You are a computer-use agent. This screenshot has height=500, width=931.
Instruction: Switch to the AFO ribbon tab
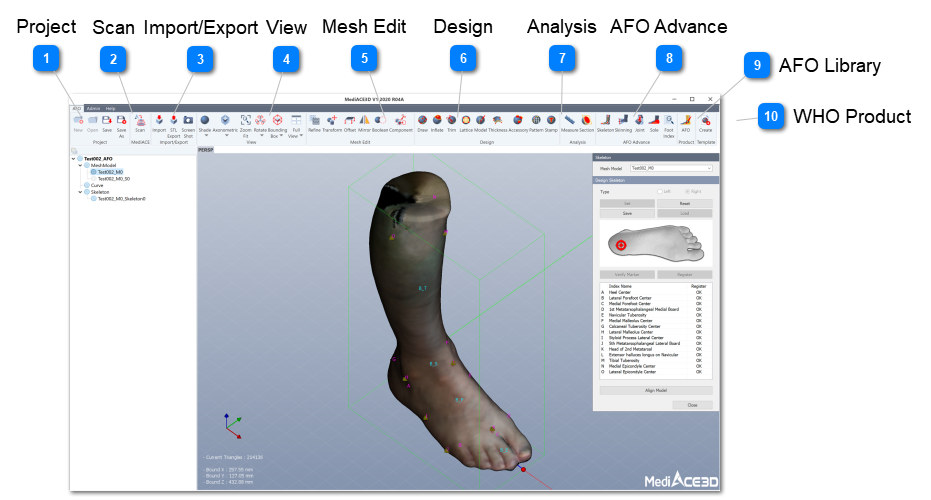coord(77,109)
